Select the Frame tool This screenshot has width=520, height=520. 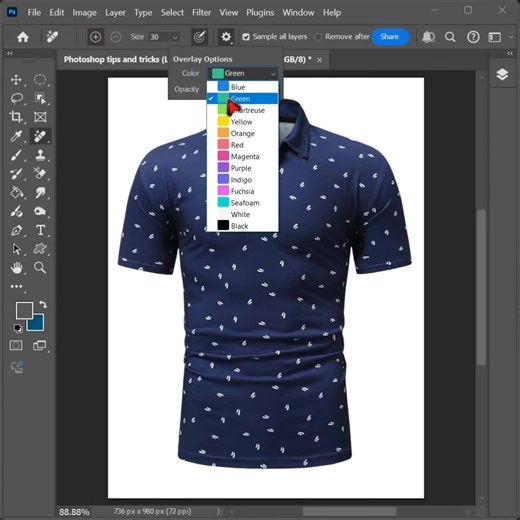click(x=40, y=117)
